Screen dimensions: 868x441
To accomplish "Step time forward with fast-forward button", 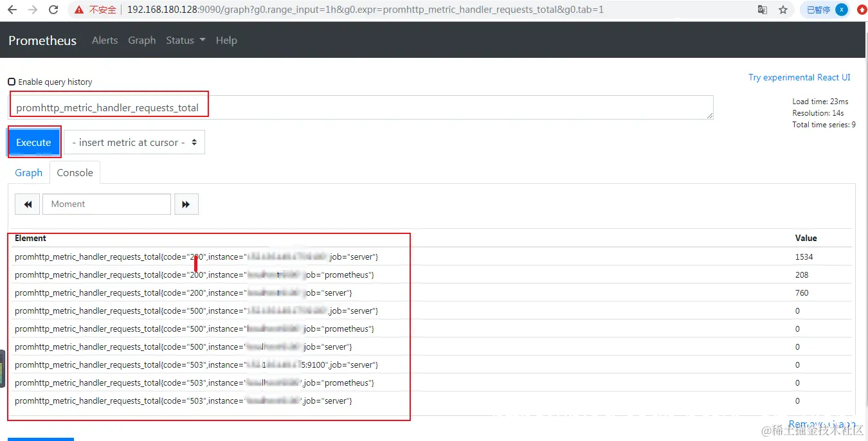I will click(x=186, y=204).
